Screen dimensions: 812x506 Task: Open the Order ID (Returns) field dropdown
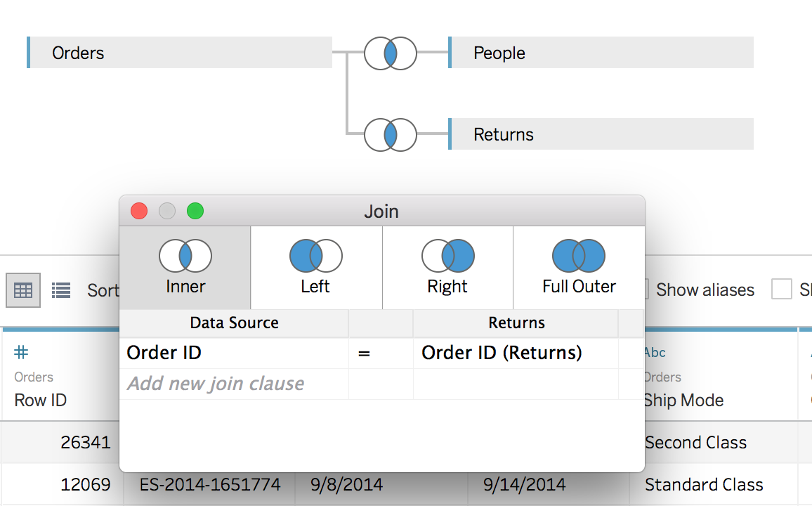coord(516,353)
